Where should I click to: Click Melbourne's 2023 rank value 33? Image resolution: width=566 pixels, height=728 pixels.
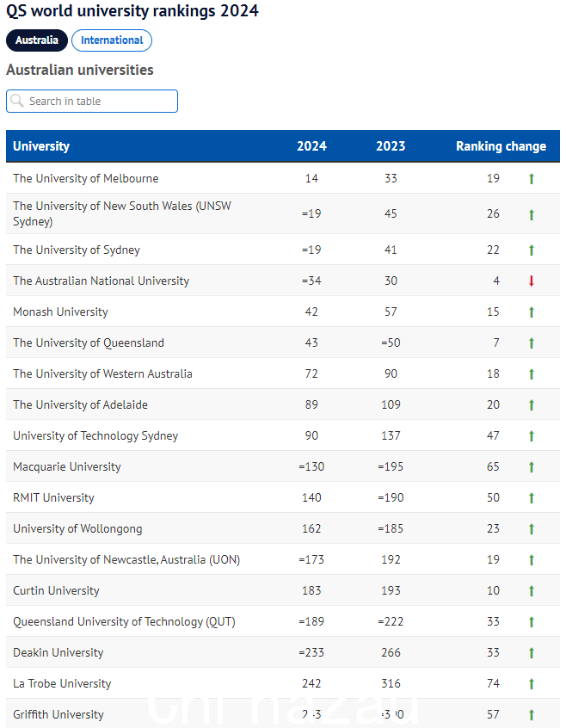(391, 178)
